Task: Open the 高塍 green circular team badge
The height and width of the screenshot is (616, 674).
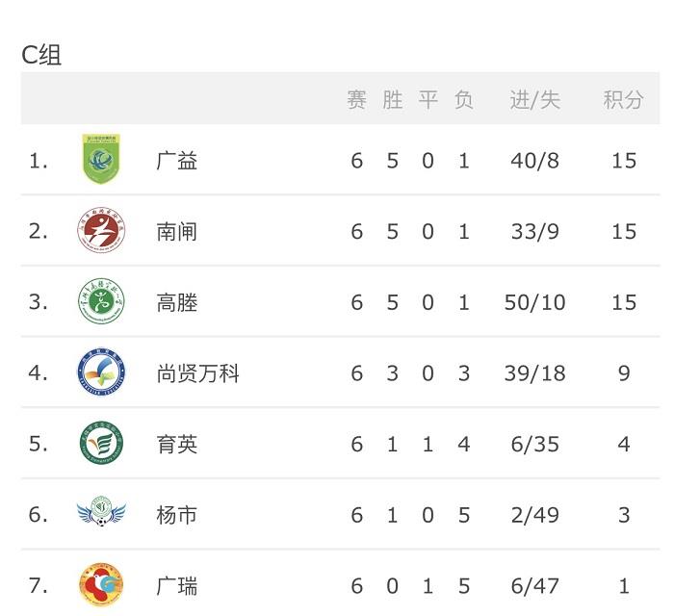Action: (101, 301)
